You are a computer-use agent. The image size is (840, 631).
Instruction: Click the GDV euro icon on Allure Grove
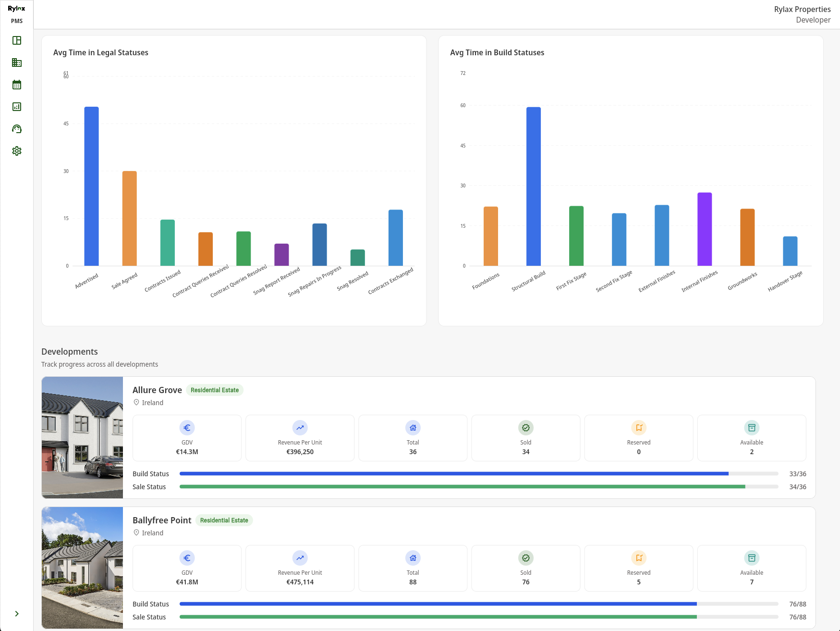[187, 428]
